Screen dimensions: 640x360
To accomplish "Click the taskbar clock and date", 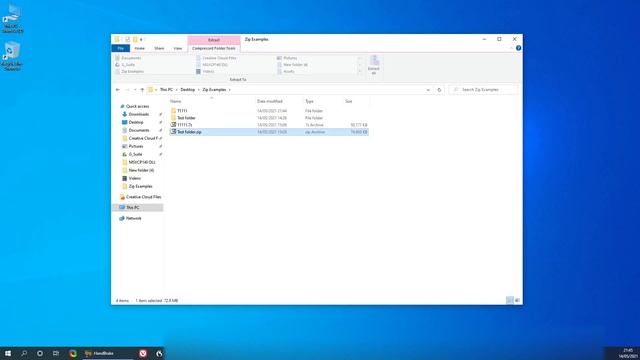I will 628,353.
